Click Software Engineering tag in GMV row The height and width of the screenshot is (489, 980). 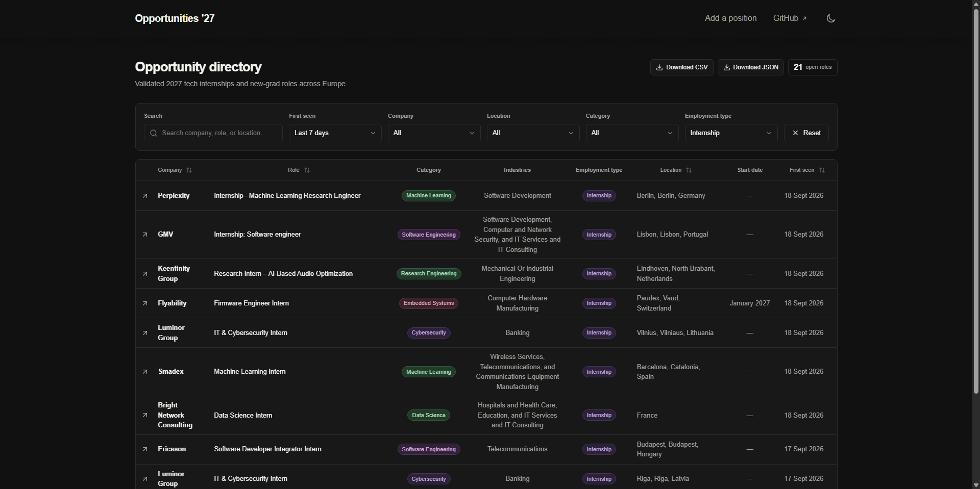click(x=429, y=235)
